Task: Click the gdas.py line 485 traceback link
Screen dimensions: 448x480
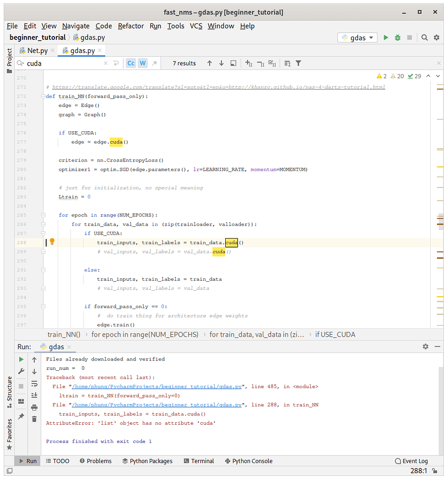Action: tap(157, 387)
